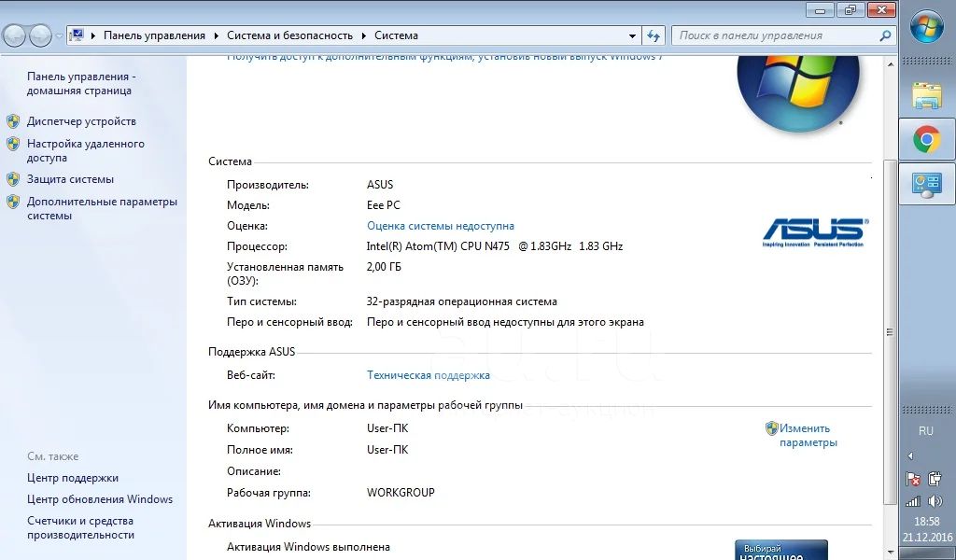This screenshot has height=560, width=956.
Task: Open the address bar history dropdown
Action: (632, 36)
